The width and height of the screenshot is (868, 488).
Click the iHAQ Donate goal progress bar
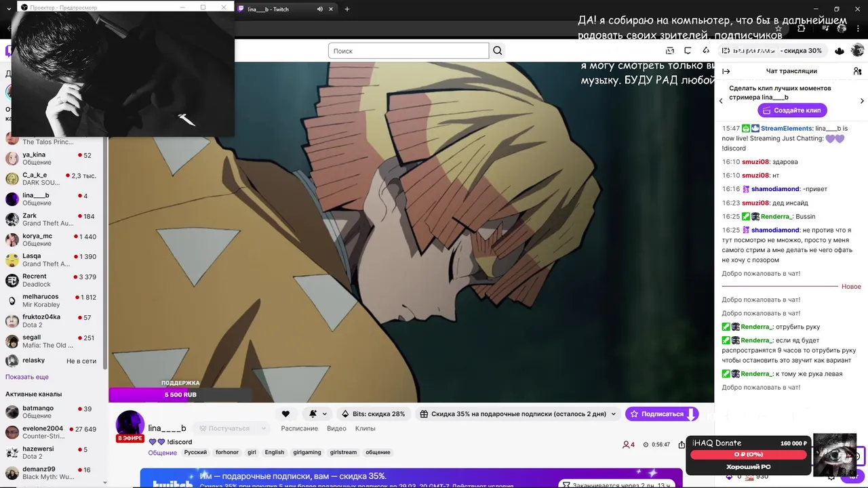(x=749, y=454)
